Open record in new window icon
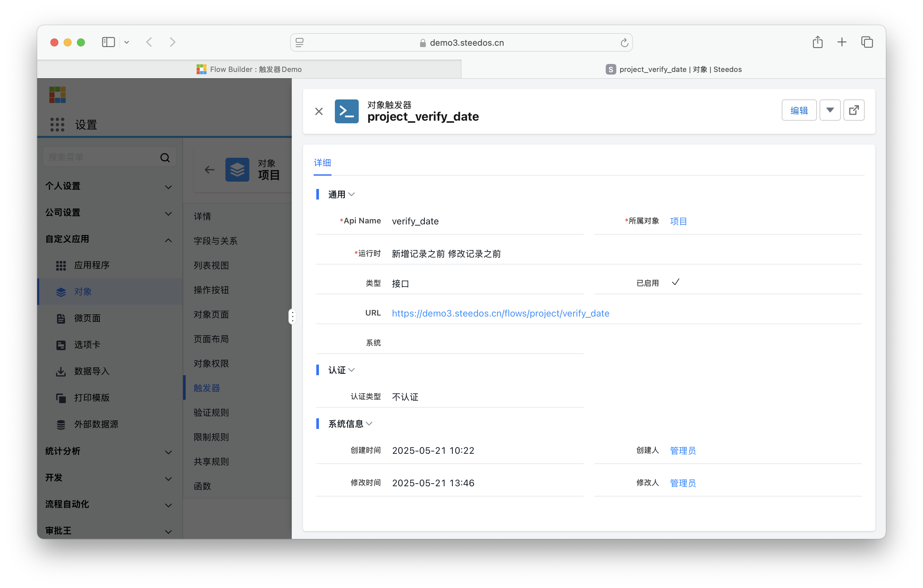This screenshot has height=588, width=923. pyautogui.click(x=854, y=110)
